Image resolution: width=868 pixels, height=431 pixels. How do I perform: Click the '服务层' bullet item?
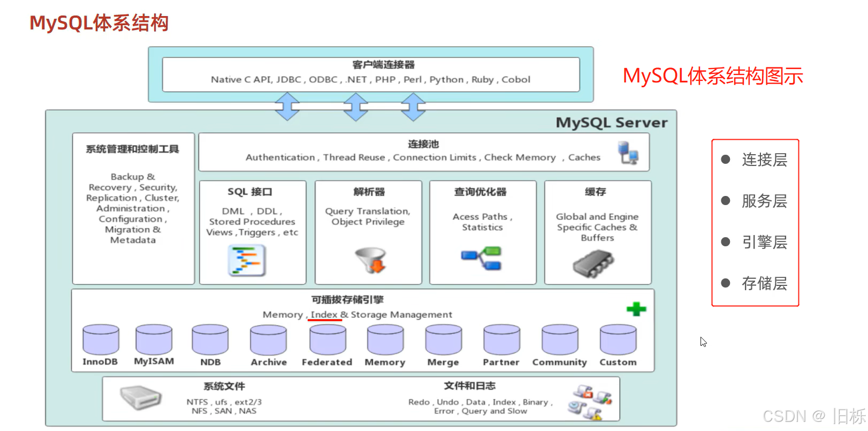[755, 201]
